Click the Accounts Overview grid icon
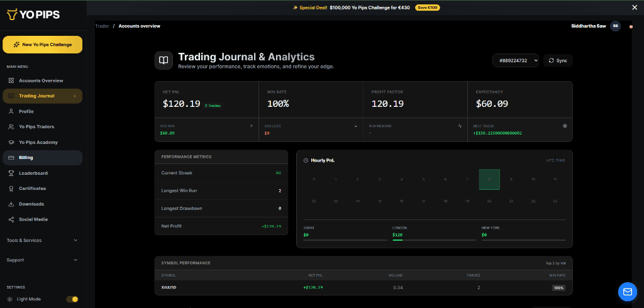 click(11, 80)
